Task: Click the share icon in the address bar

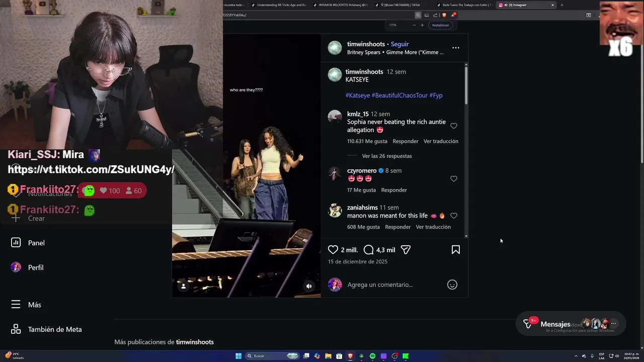Action: (435, 15)
